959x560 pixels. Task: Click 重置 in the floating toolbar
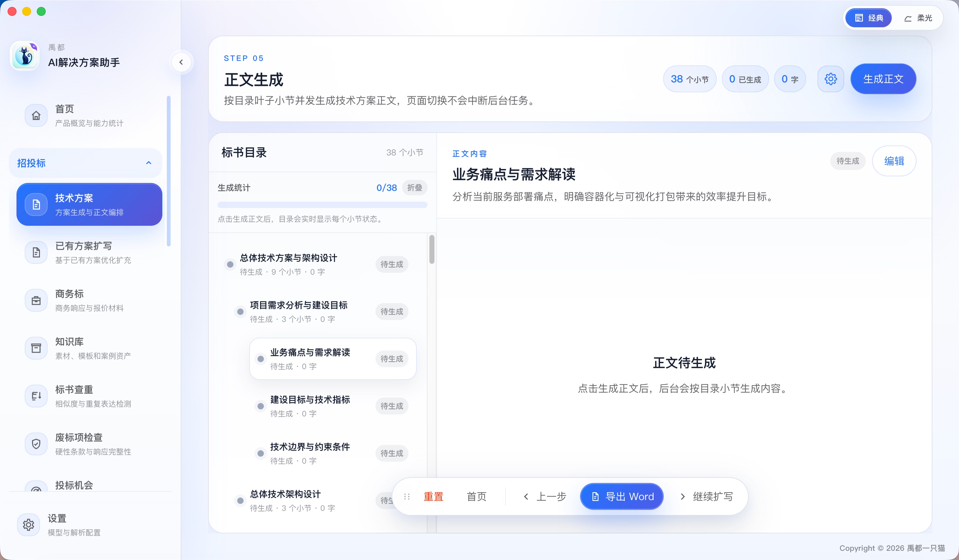pos(434,497)
